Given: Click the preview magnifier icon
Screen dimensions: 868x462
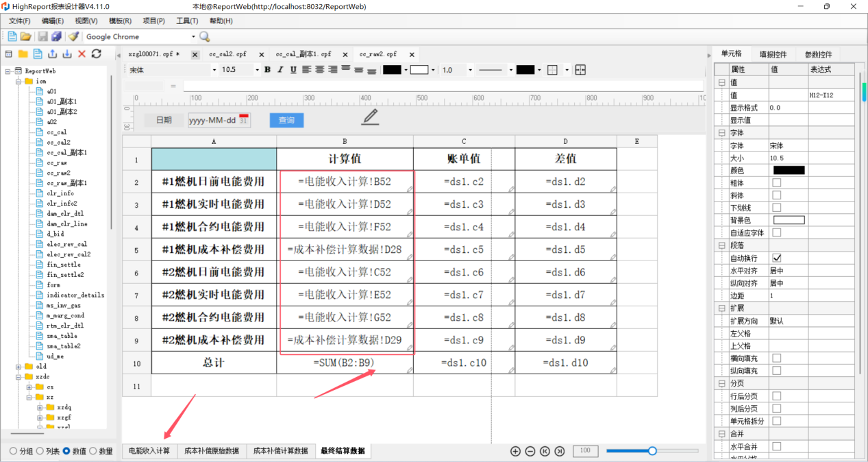Looking at the screenshot, I should click(x=204, y=36).
